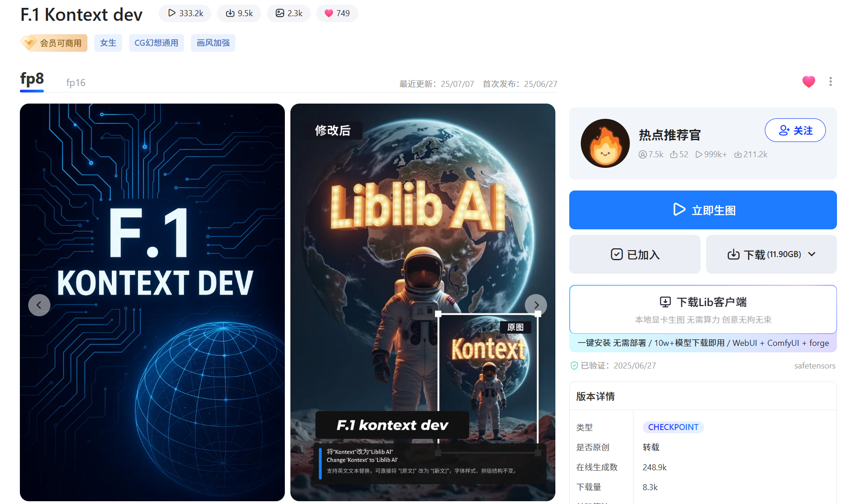
Task: Select the 画风加强 tag
Action: (213, 43)
